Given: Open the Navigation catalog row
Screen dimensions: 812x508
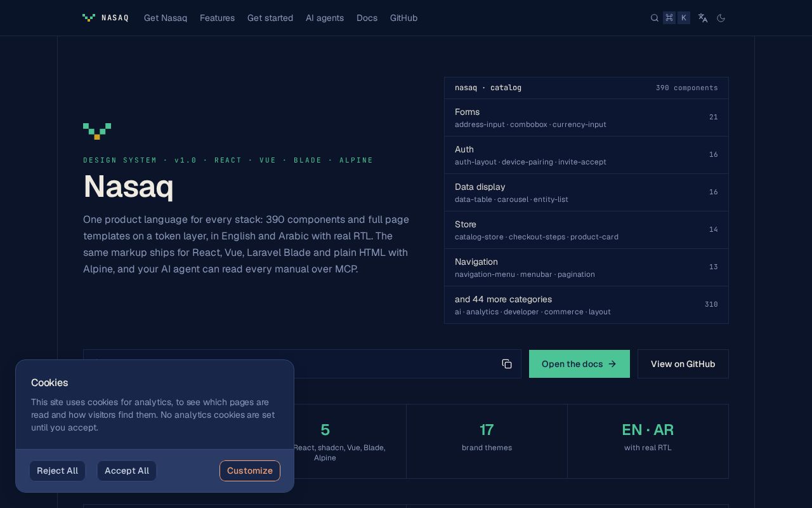Looking at the screenshot, I should 586,267.
